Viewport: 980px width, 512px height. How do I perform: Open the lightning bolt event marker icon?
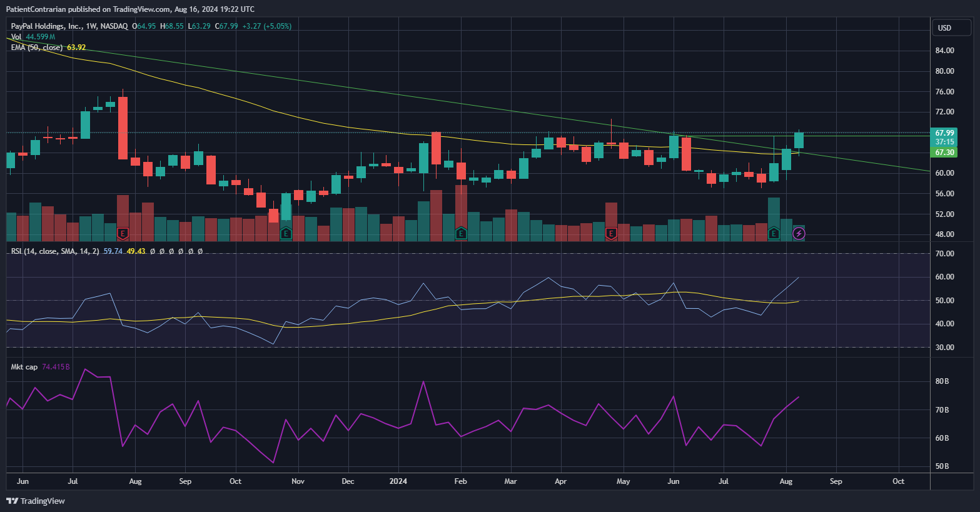pyautogui.click(x=799, y=234)
